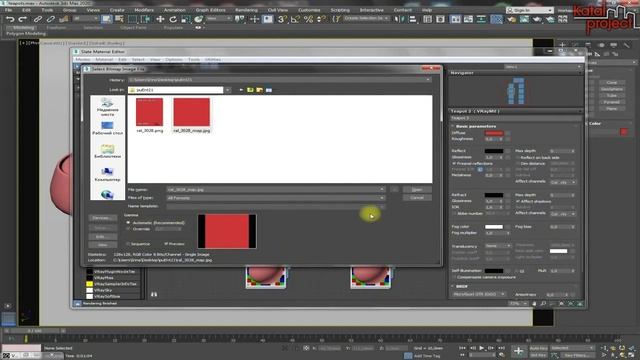Open the BRDF type dropdown
This screenshot has height=360, width=640.
click(479, 294)
